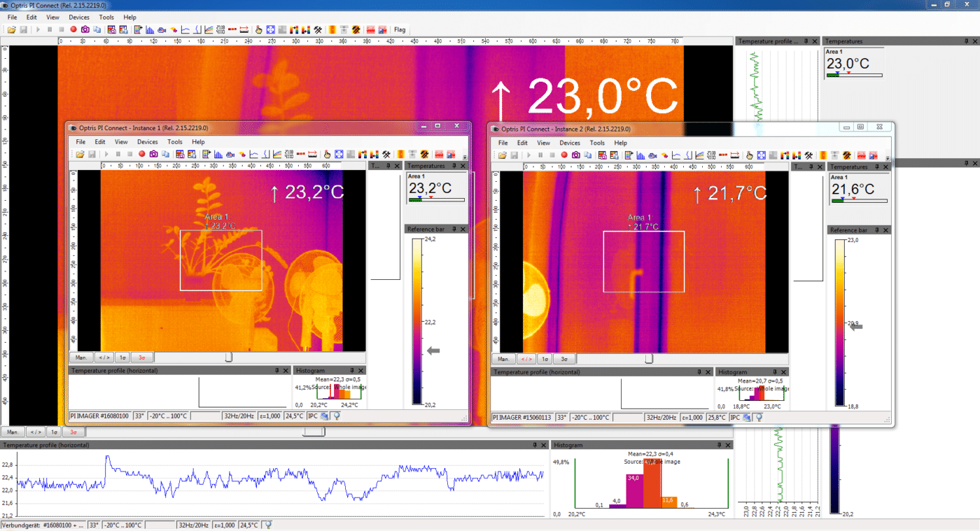This screenshot has width=980, height=531.
Task: Click the copy-to-clipboard icon in the toolbar
Action: click(x=97, y=29)
